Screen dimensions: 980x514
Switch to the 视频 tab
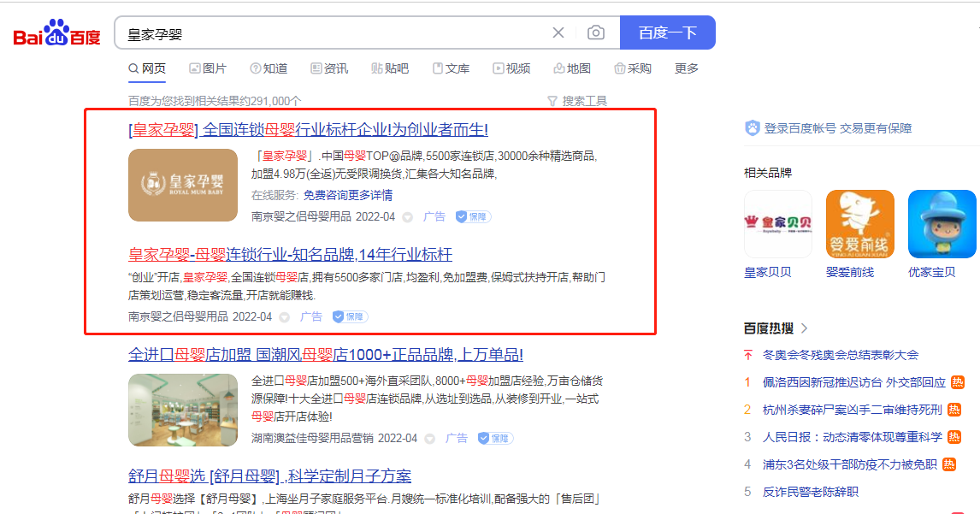pyautogui.click(x=511, y=68)
